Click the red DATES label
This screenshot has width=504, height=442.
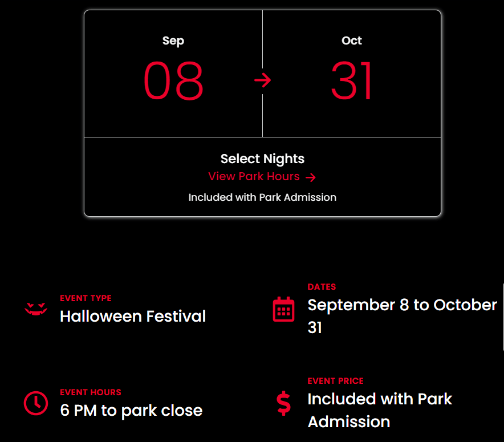(x=322, y=287)
